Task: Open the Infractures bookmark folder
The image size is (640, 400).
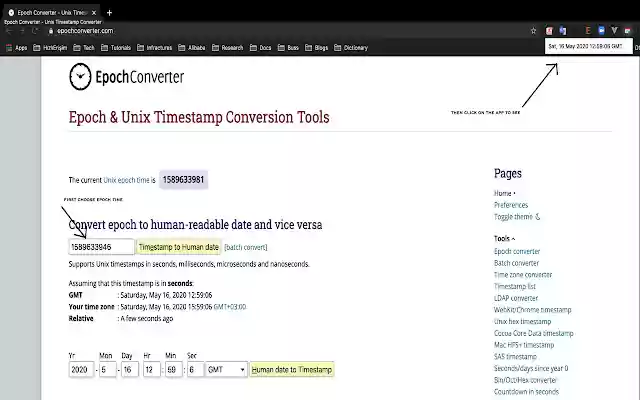Action: [x=154, y=48]
